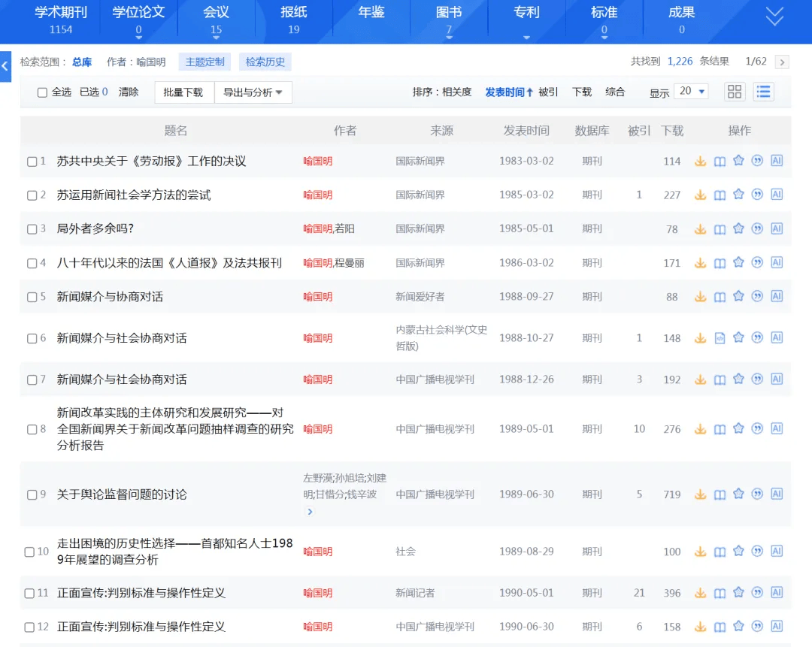Sort results by 被引 in the sort bar
Viewport: 812px width, 647px height.
pyautogui.click(x=548, y=92)
